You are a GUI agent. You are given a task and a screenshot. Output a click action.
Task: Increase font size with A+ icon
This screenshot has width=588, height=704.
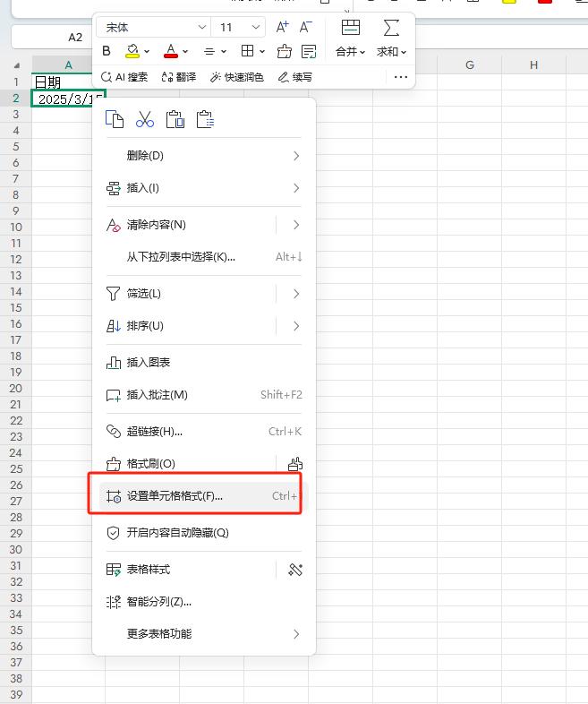[282, 28]
